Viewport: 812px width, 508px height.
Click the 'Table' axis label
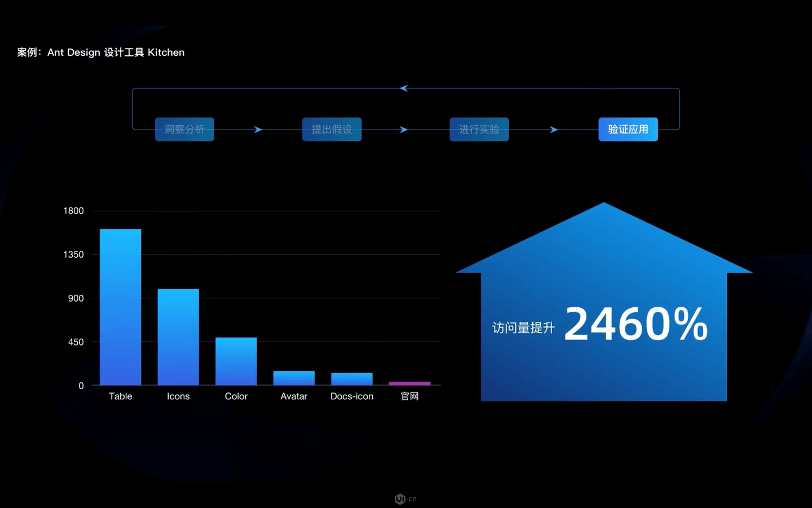click(120, 396)
